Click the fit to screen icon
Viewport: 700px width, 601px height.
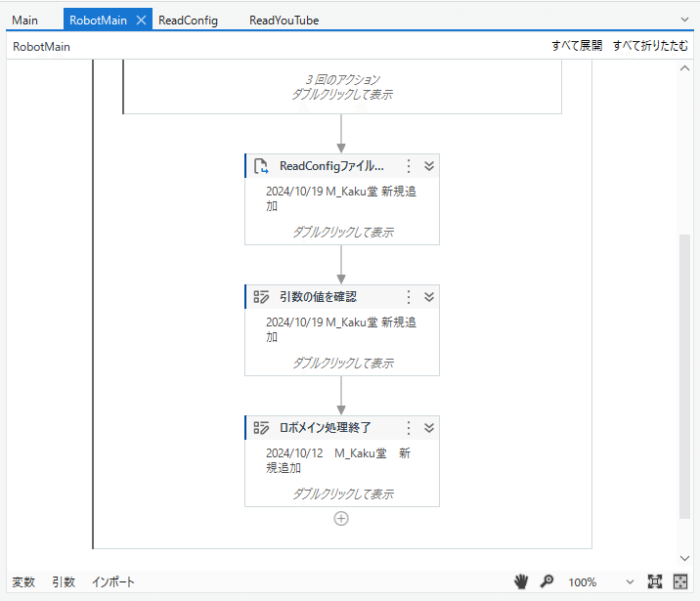(655, 581)
